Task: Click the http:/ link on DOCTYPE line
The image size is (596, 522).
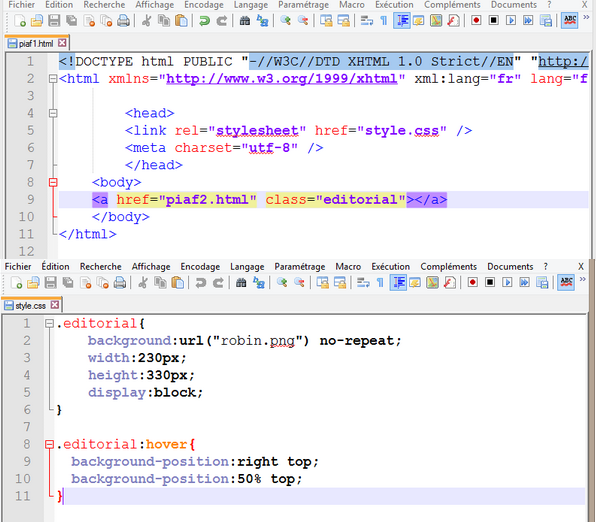Action: (x=563, y=62)
